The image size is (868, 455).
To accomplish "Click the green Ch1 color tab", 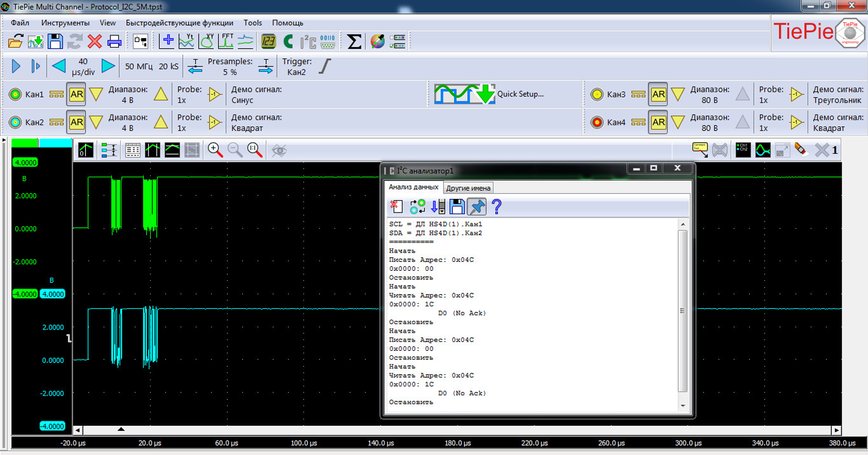I will pyautogui.click(x=25, y=143).
